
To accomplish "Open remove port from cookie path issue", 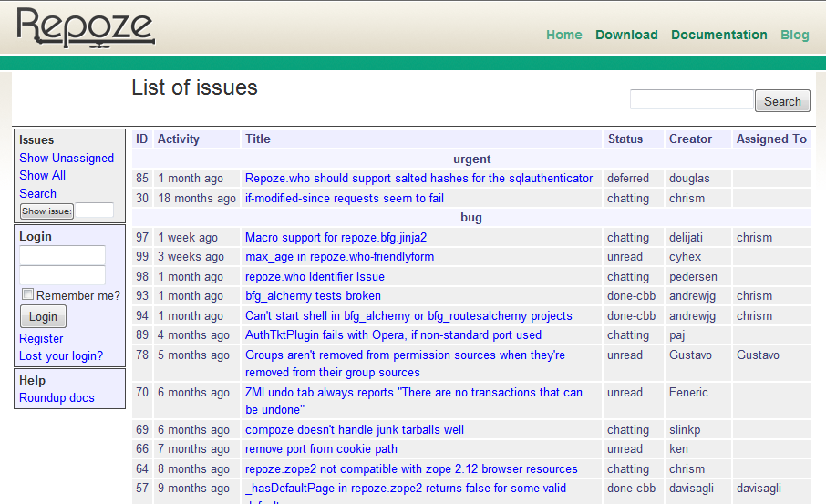I will [321, 449].
